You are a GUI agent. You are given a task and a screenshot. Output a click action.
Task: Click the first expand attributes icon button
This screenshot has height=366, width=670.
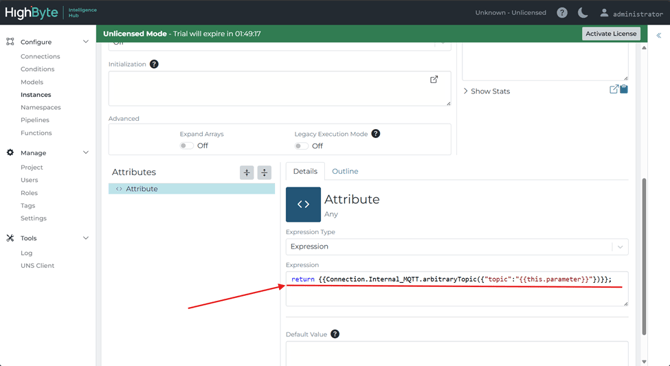click(x=247, y=173)
